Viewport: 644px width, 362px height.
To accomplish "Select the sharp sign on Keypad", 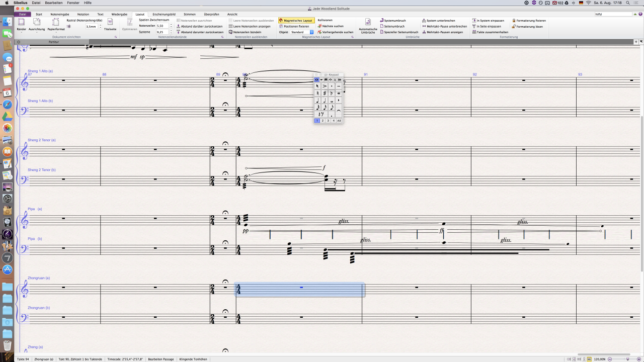I will tap(325, 93).
